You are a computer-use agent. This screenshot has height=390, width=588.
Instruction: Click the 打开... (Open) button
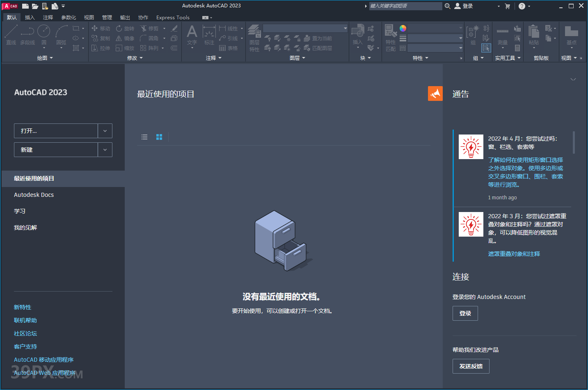[x=56, y=131]
